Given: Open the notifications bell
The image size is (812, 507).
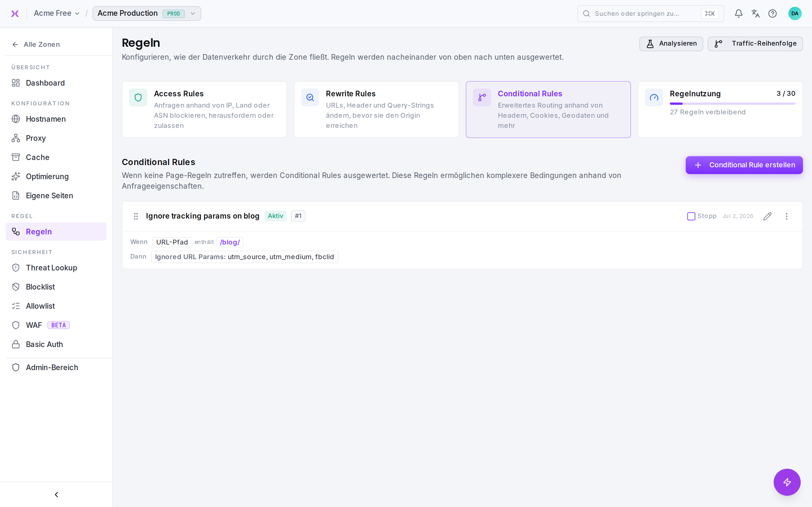Looking at the screenshot, I should point(738,14).
